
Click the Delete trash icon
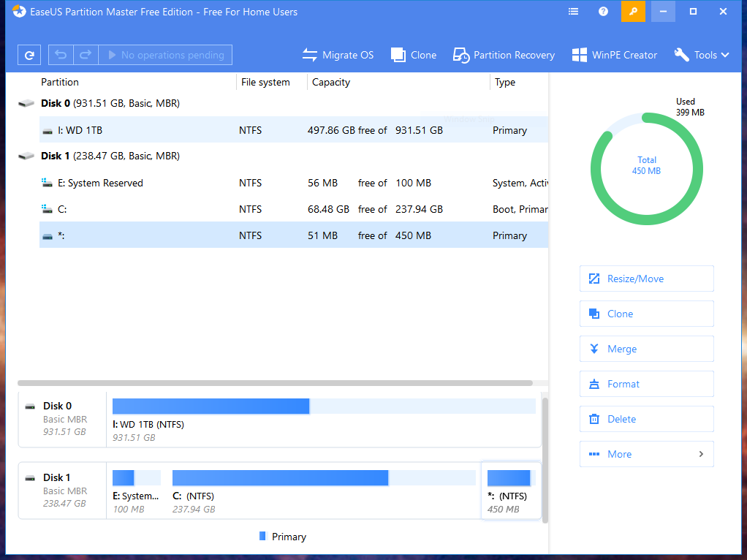tap(594, 420)
